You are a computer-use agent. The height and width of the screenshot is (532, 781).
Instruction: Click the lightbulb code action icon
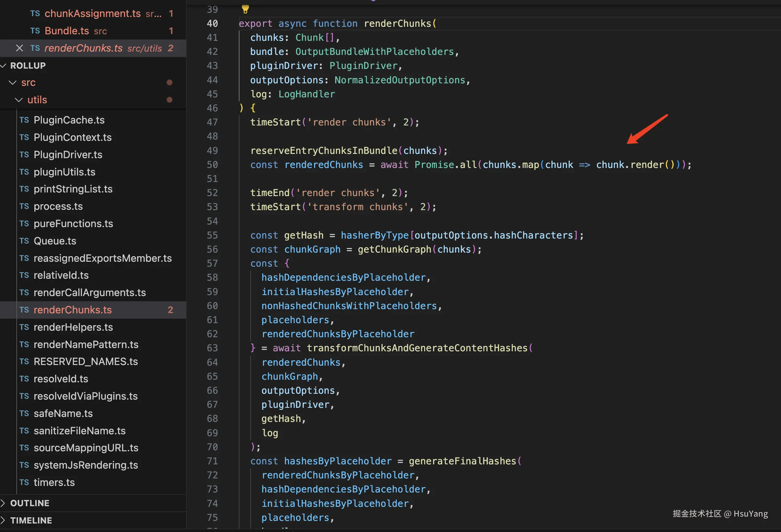(245, 9)
